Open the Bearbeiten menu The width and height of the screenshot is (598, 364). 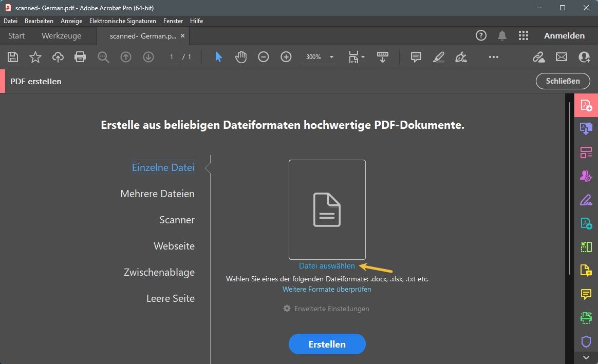tap(39, 21)
